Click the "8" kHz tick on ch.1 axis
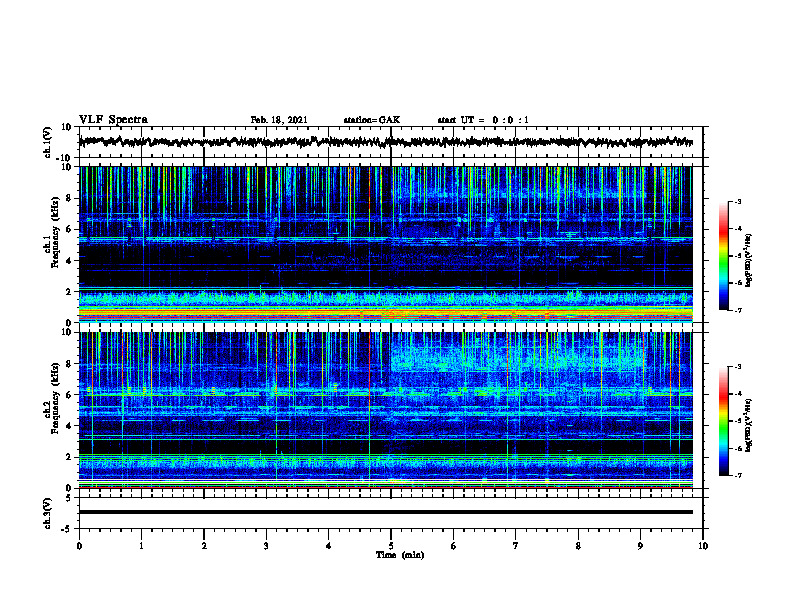The image size is (792, 612). (70, 198)
